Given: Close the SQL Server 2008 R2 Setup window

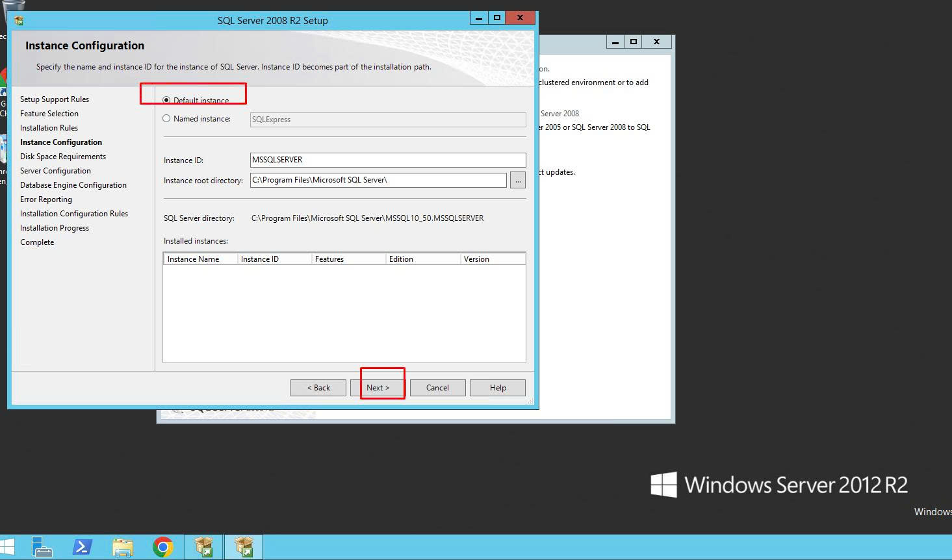Looking at the screenshot, I should click(x=521, y=18).
